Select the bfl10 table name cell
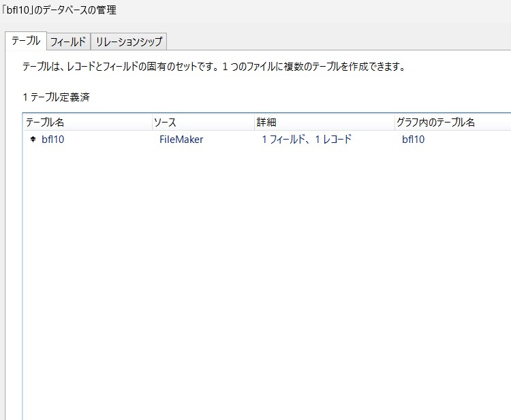 pyautogui.click(x=52, y=140)
